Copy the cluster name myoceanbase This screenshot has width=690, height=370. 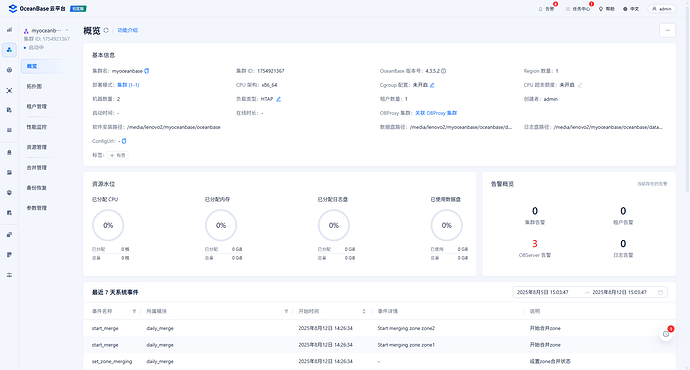[x=147, y=71]
